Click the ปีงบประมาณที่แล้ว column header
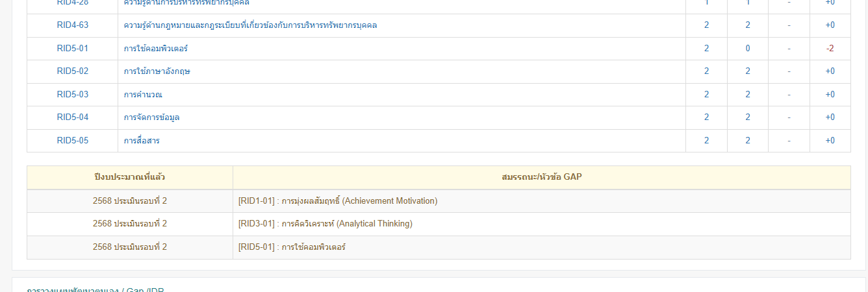868x292 pixels. pyautogui.click(x=130, y=177)
